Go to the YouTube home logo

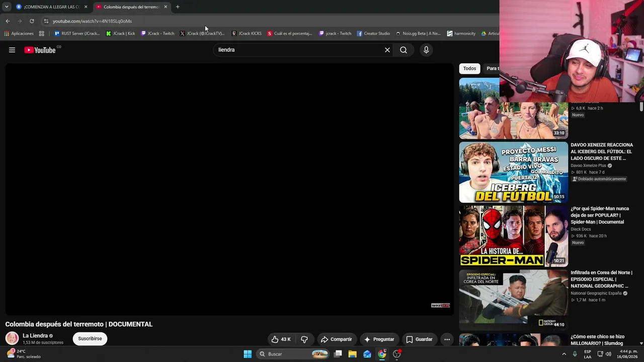40,50
